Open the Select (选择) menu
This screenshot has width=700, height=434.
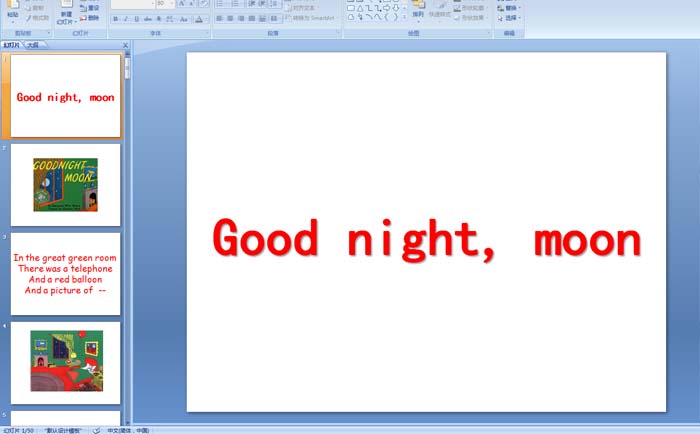click(x=509, y=18)
